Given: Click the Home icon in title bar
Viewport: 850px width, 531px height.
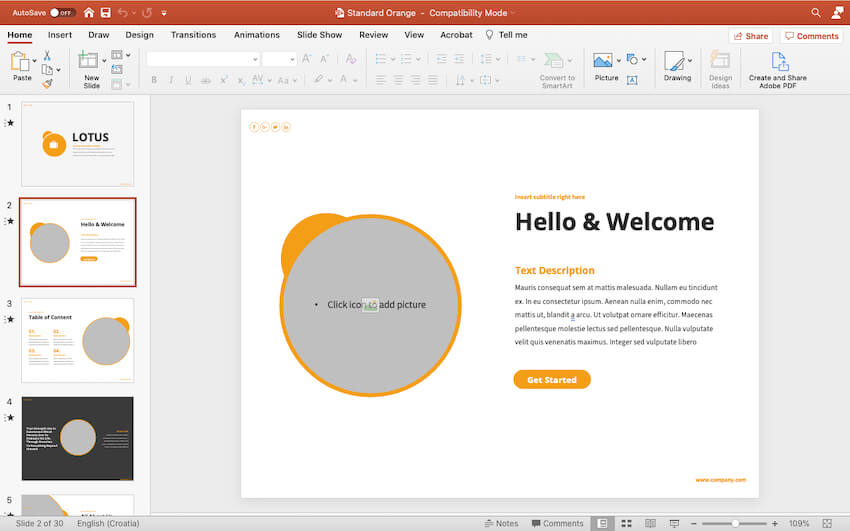Looking at the screenshot, I should (88, 13).
